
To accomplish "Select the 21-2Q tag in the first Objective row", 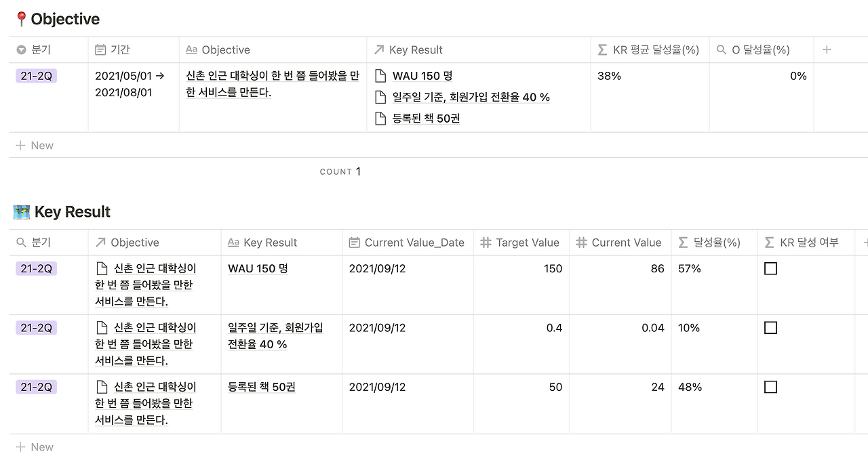I will pos(35,76).
